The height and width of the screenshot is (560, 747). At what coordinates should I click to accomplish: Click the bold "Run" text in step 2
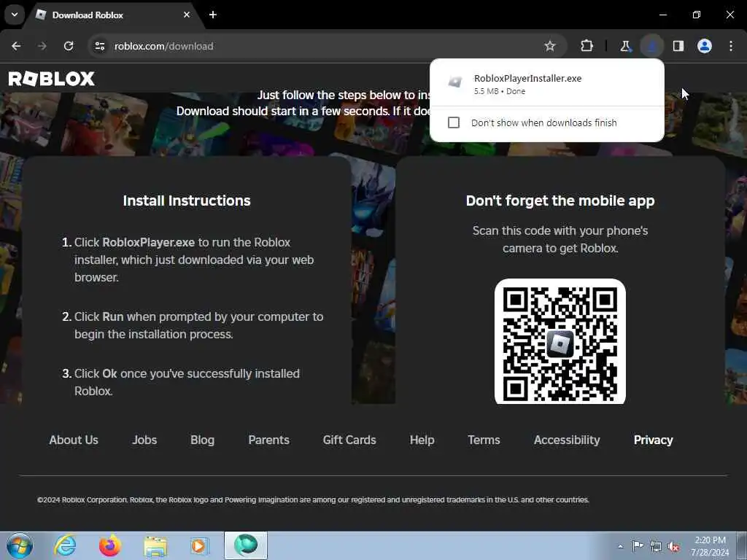pyautogui.click(x=113, y=316)
